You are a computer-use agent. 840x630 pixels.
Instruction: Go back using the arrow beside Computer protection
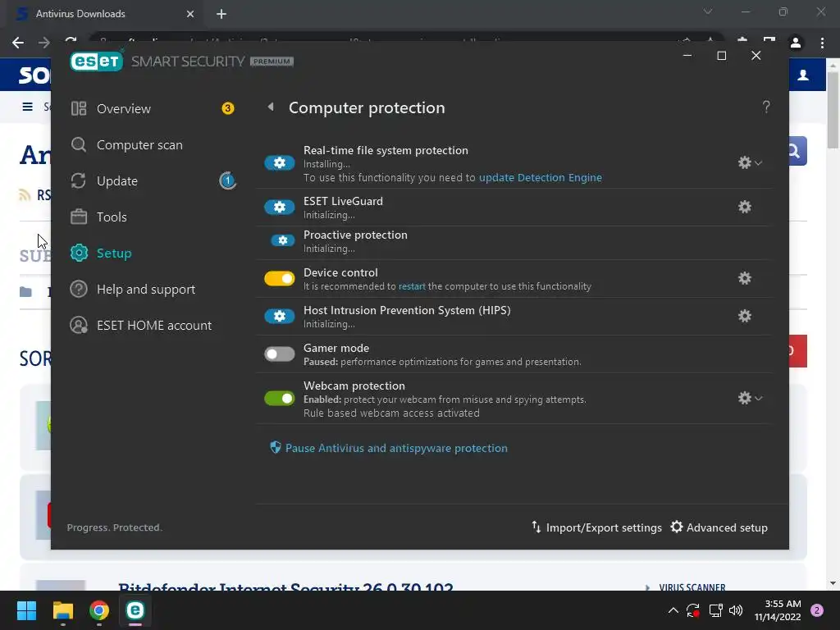pyautogui.click(x=271, y=107)
